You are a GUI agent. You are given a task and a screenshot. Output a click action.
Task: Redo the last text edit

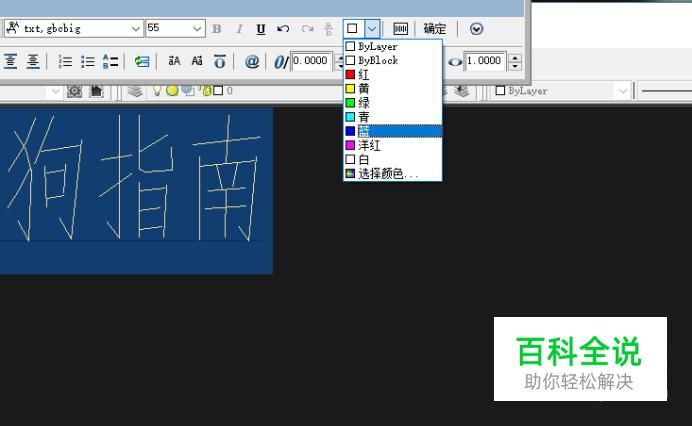coord(307,29)
